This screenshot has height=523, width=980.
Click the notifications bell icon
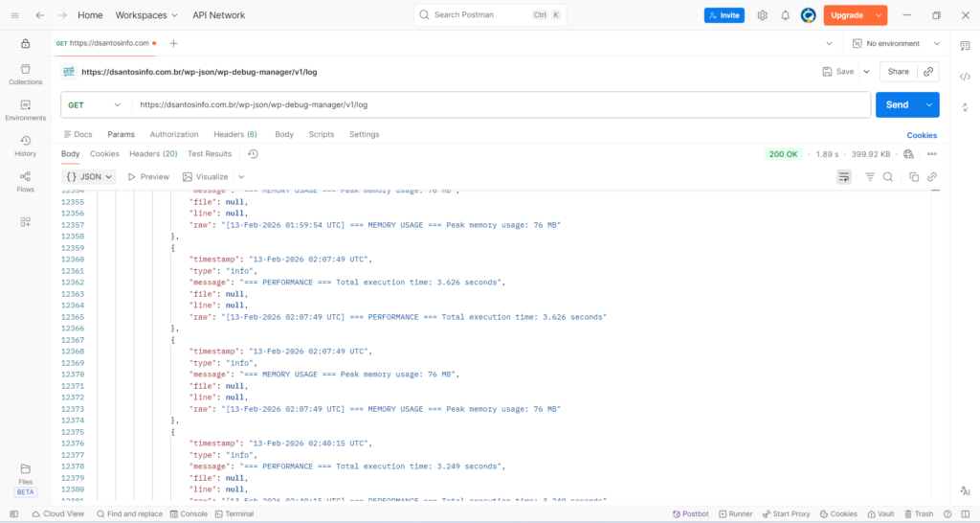click(x=785, y=15)
